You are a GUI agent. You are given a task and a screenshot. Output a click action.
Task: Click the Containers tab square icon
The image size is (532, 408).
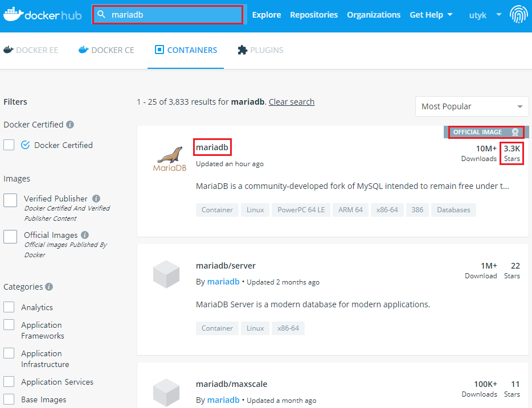(x=159, y=50)
